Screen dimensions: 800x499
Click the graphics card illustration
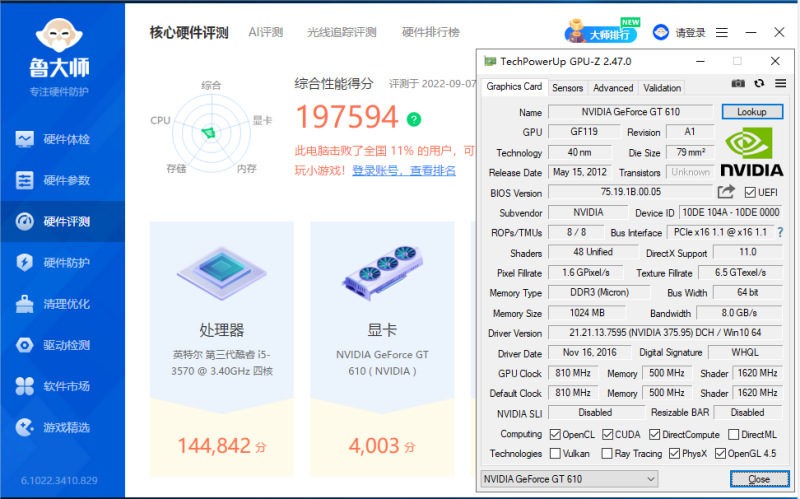pyautogui.click(x=382, y=272)
